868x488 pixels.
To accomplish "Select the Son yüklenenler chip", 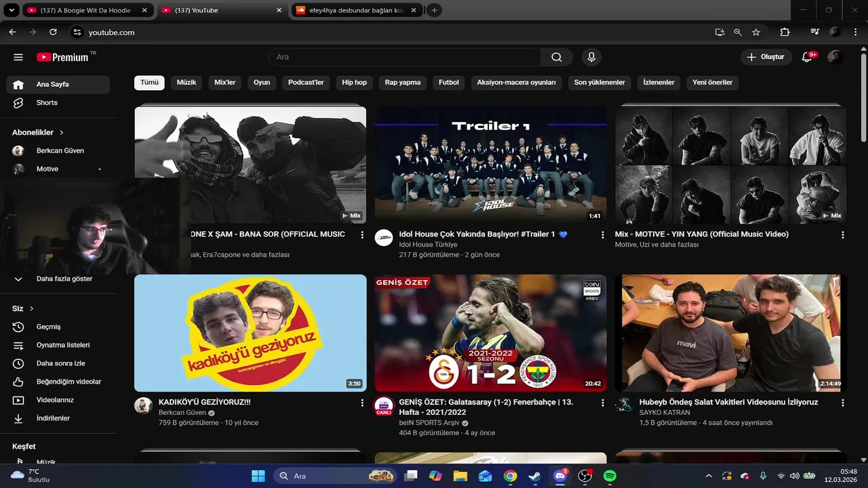I will point(599,82).
